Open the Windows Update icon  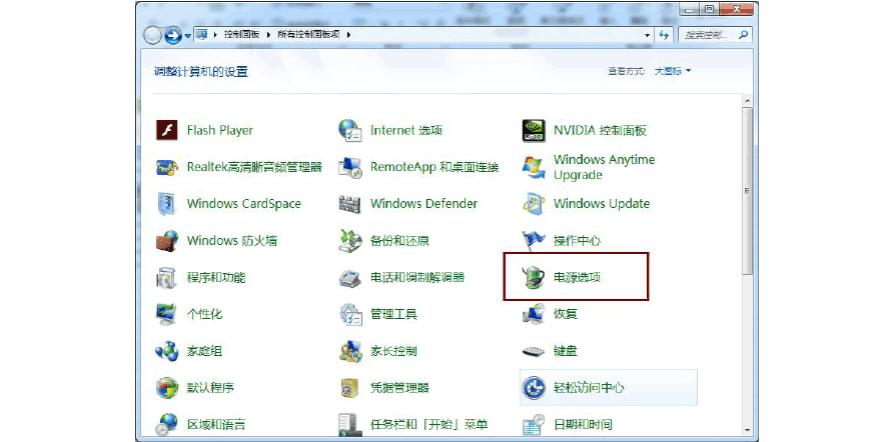(534, 204)
